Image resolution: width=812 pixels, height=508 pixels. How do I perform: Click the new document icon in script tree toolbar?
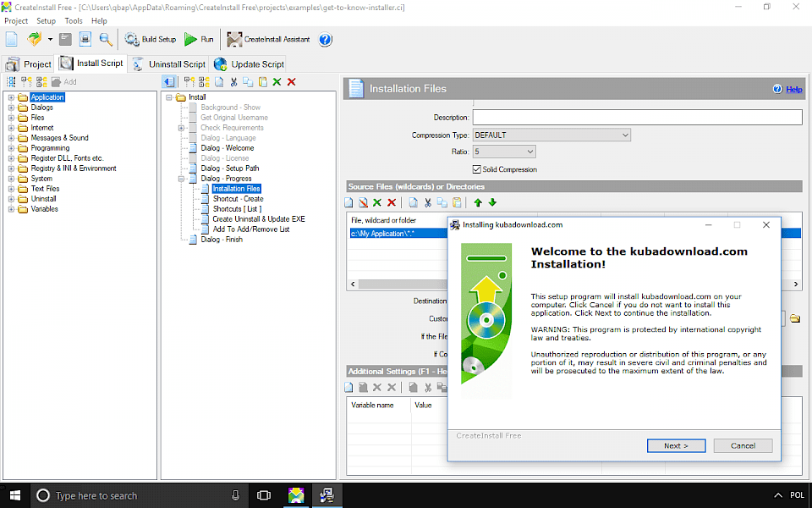219,82
